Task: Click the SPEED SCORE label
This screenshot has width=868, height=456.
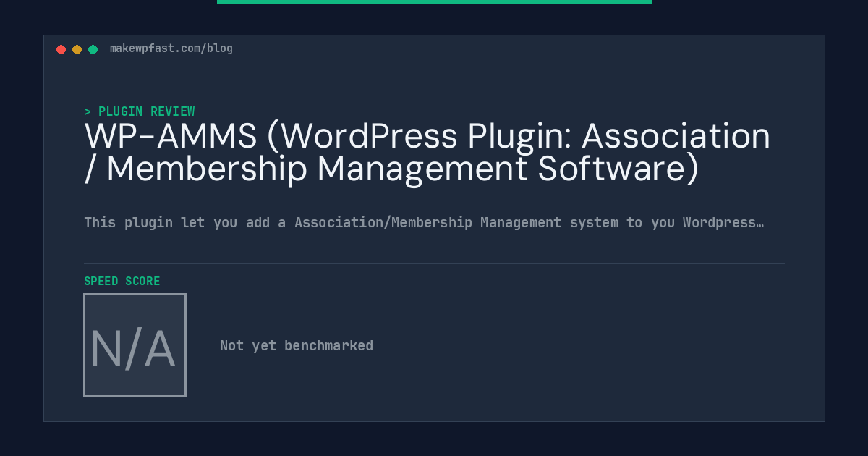Action: tap(122, 281)
